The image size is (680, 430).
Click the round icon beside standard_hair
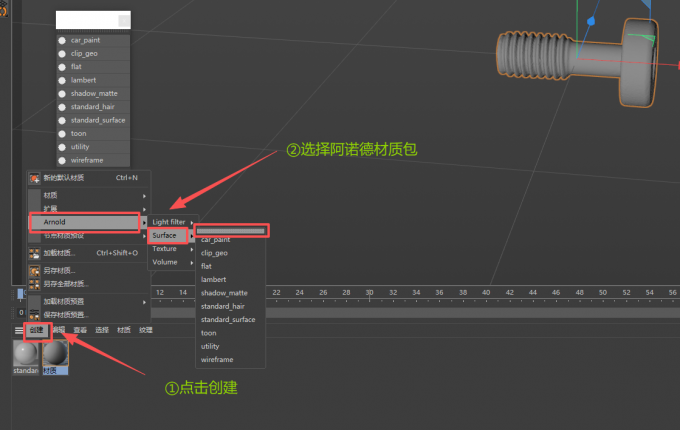62,106
